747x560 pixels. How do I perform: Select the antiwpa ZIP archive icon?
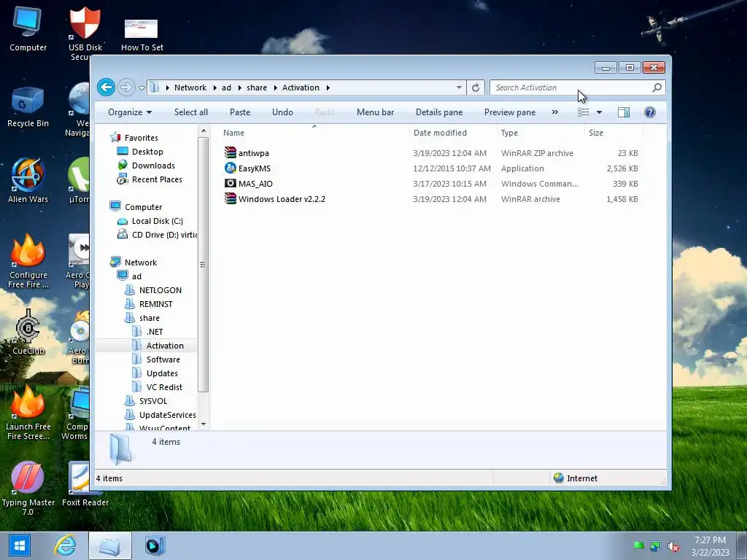[230, 152]
